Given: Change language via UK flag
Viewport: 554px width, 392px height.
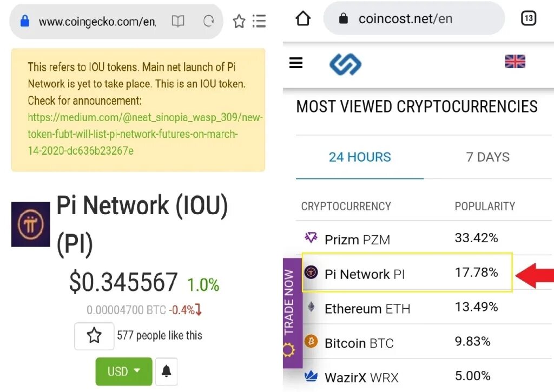Looking at the screenshot, I should point(515,62).
